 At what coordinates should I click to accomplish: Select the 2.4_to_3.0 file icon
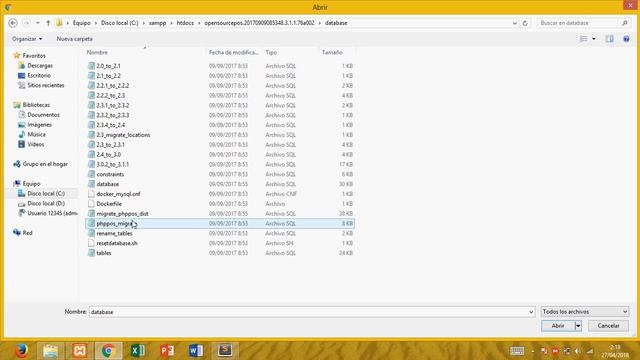click(x=91, y=154)
